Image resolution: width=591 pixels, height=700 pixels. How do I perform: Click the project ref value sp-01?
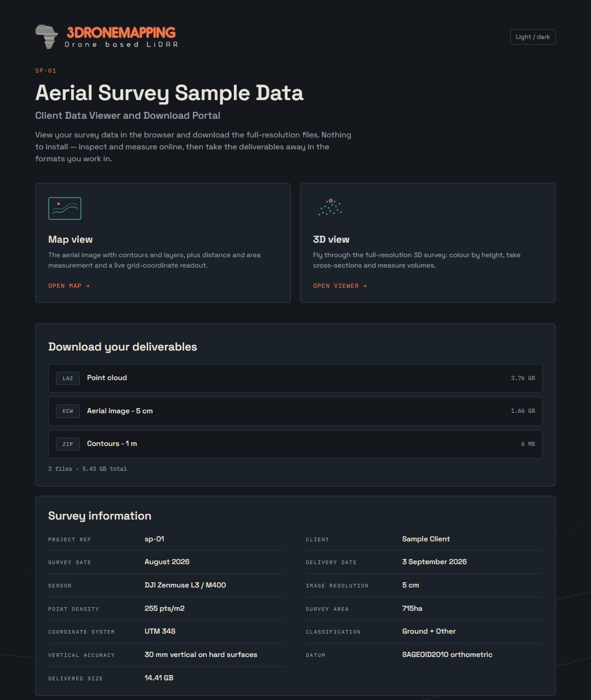click(154, 539)
